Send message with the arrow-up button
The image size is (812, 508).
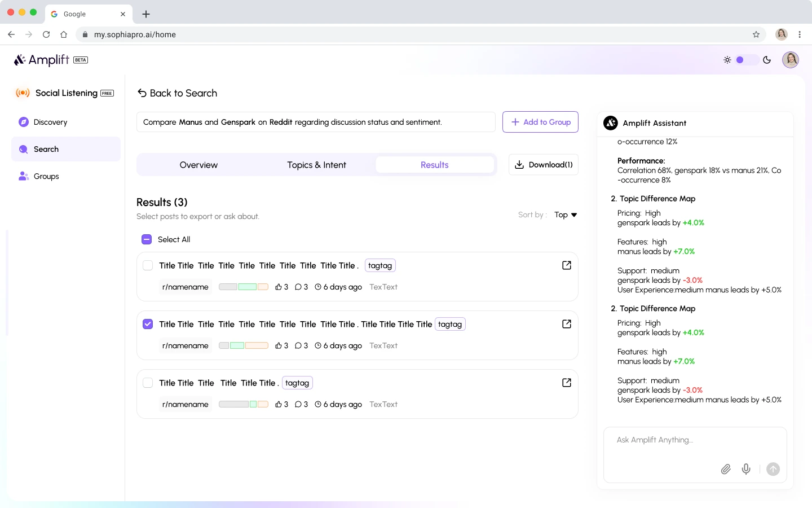pyautogui.click(x=773, y=469)
